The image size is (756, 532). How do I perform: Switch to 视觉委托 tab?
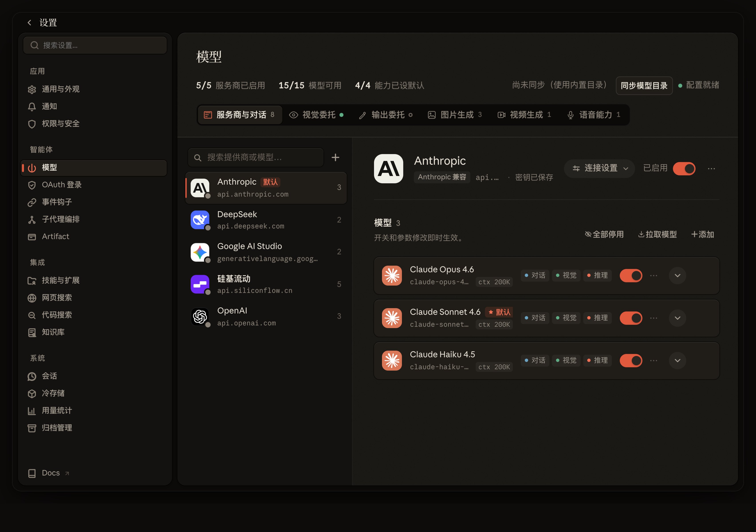pos(316,115)
